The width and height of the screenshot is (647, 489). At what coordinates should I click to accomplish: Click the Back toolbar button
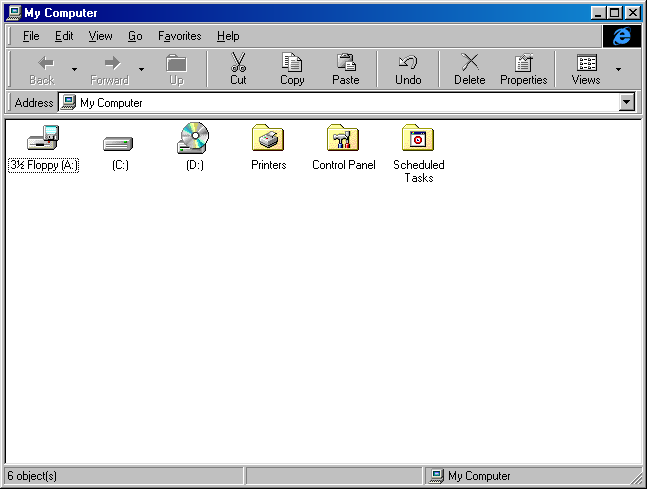click(42, 69)
